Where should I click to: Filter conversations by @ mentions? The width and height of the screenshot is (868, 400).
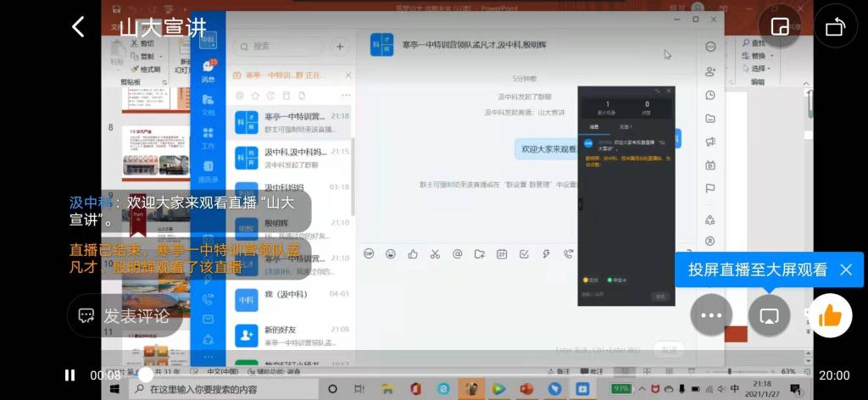point(240,95)
